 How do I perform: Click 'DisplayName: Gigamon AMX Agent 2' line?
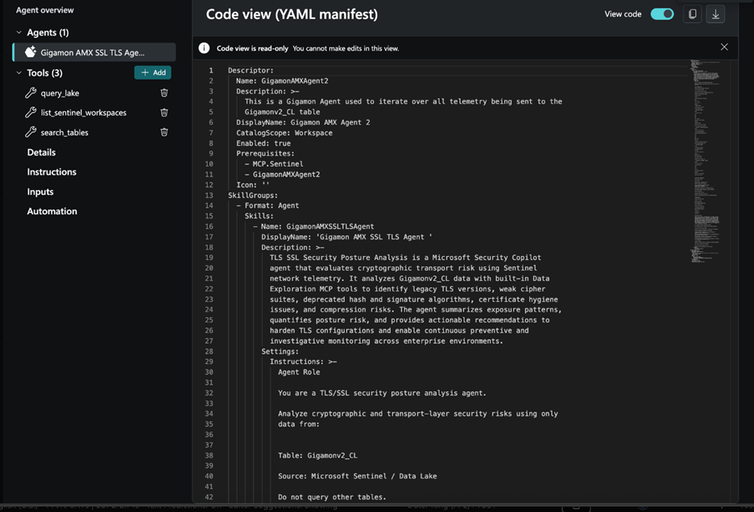(303, 123)
